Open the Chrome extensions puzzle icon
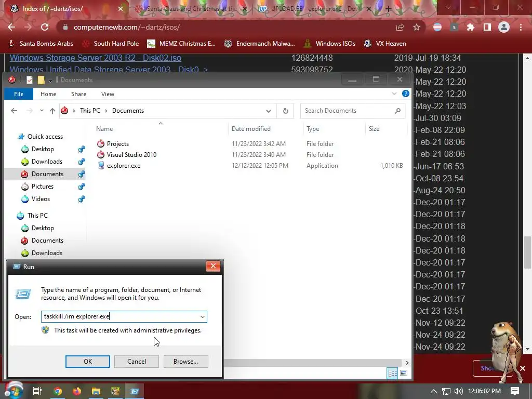This screenshot has width=532, height=399. (x=471, y=27)
